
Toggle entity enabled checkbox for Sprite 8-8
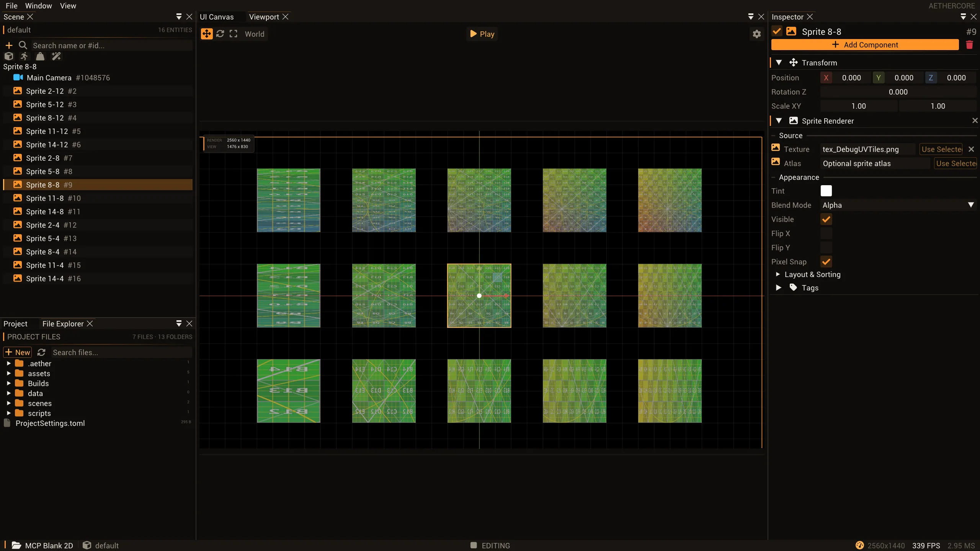pyautogui.click(x=777, y=31)
